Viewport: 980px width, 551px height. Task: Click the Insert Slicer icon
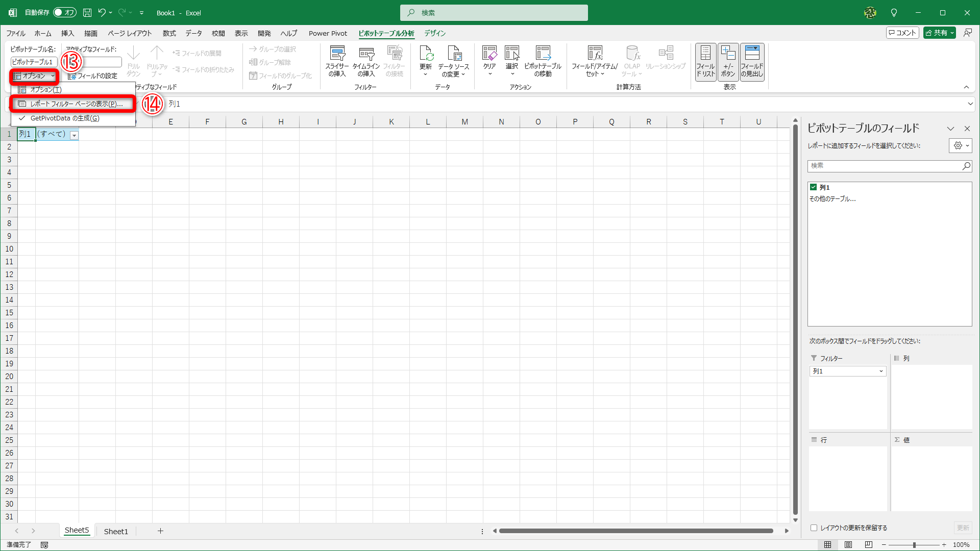[337, 54]
